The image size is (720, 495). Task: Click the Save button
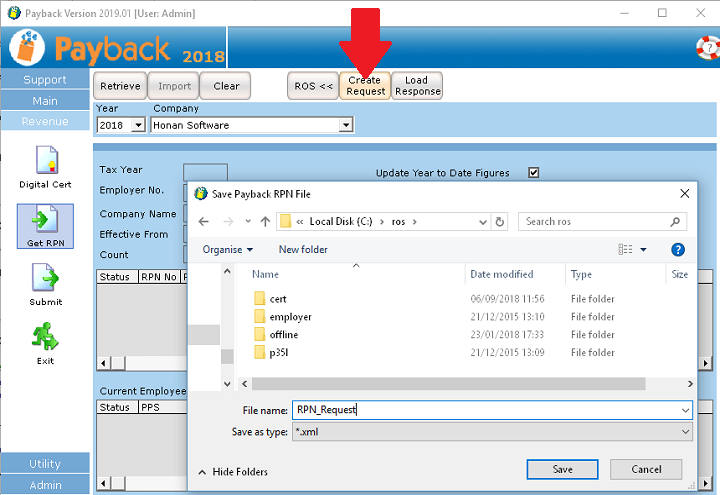563,469
